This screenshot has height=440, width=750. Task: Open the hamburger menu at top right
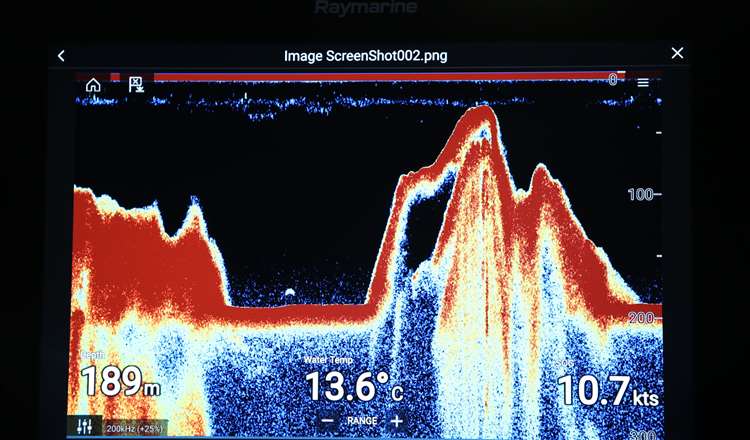(643, 83)
